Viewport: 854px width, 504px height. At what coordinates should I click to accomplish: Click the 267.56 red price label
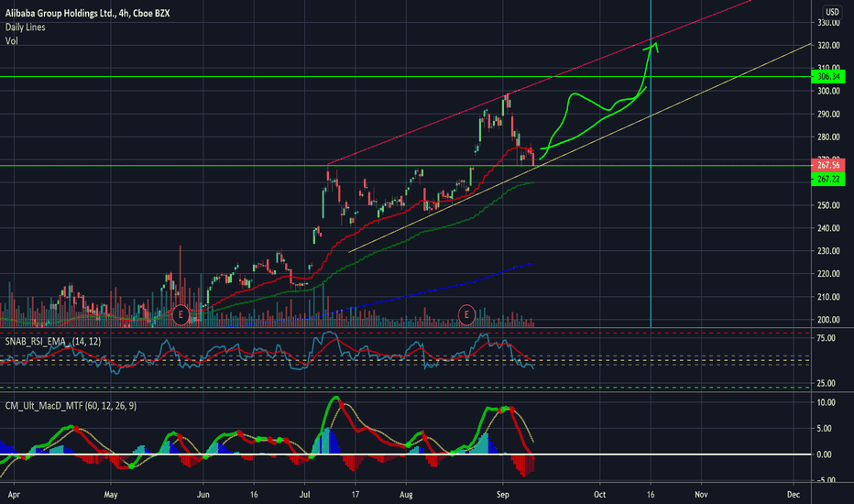coord(827,165)
